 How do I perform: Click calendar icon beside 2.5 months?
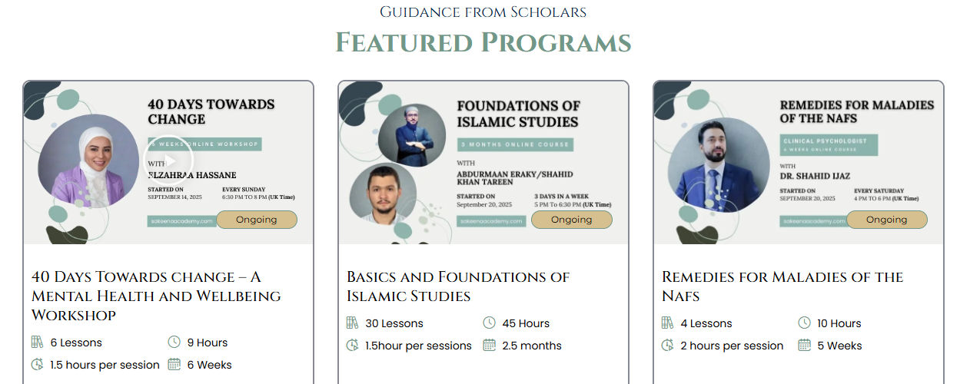490,346
